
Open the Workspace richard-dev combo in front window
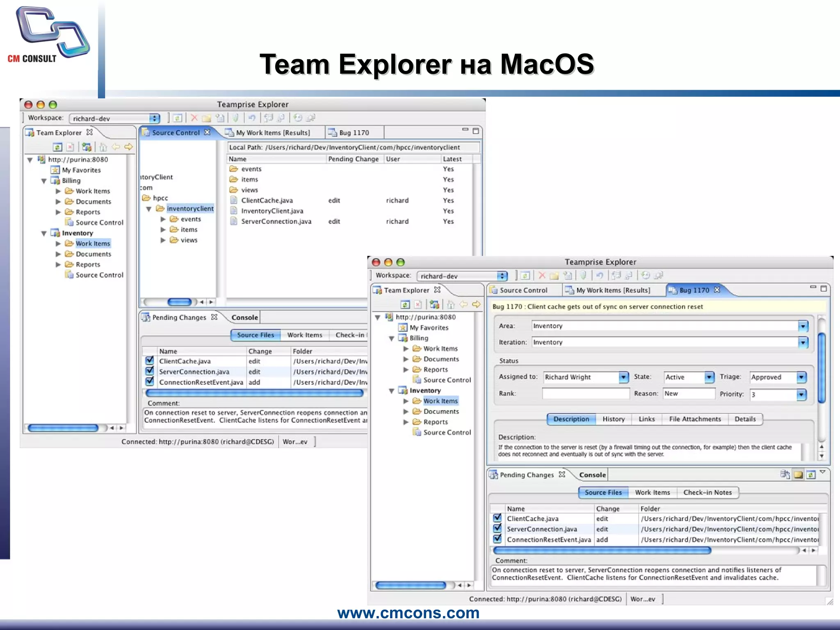[x=462, y=276]
